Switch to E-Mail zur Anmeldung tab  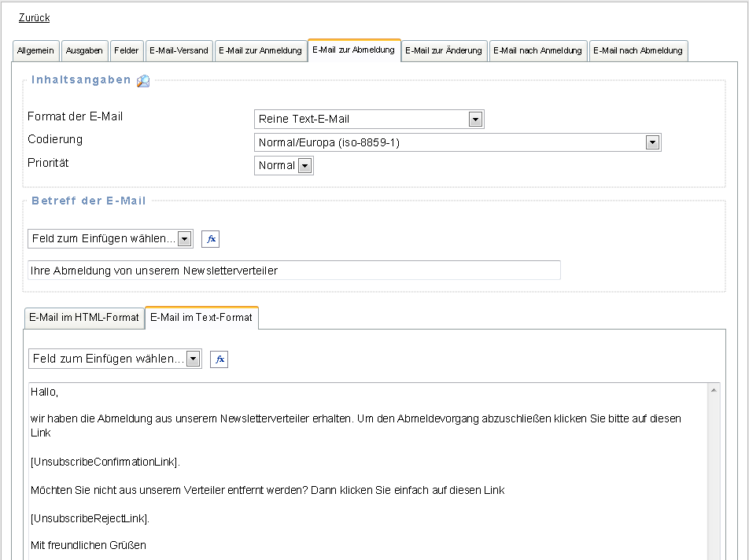pyautogui.click(x=260, y=50)
